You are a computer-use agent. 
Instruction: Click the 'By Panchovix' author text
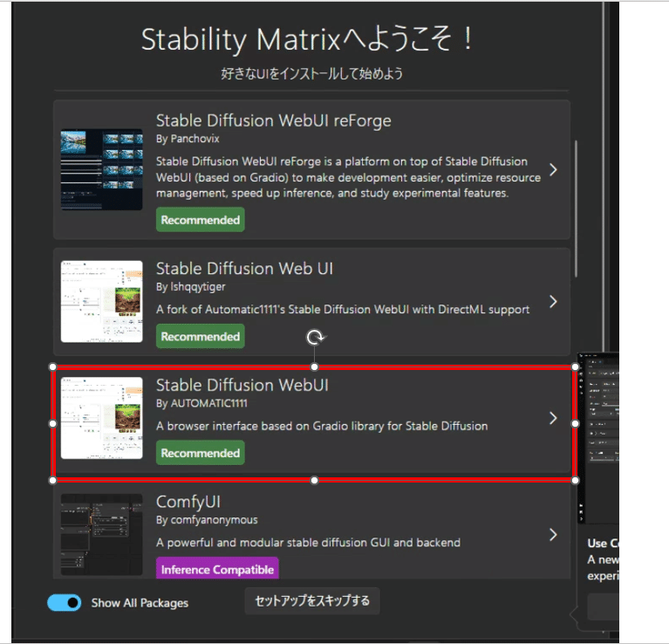(x=188, y=139)
